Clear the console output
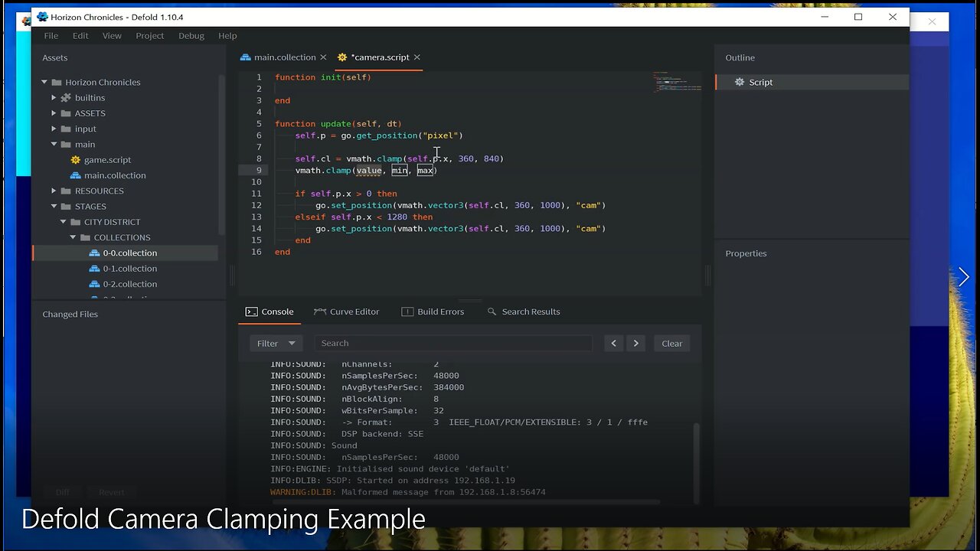The height and width of the screenshot is (551, 980). click(671, 344)
